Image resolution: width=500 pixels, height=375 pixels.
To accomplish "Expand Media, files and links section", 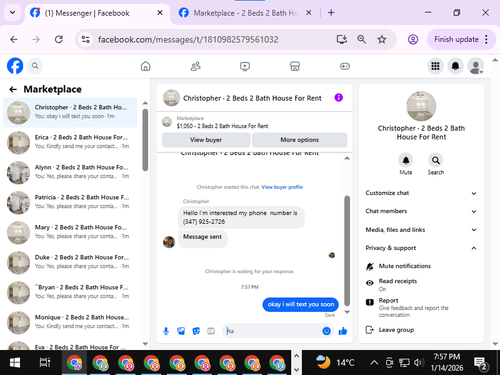I will [x=421, y=230].
